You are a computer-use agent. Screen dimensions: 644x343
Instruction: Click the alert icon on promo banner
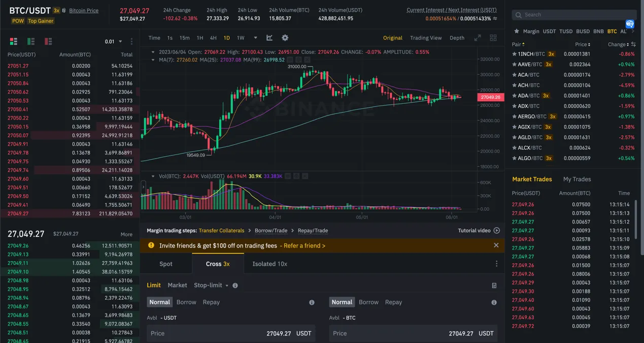click(x=151, y=245)
